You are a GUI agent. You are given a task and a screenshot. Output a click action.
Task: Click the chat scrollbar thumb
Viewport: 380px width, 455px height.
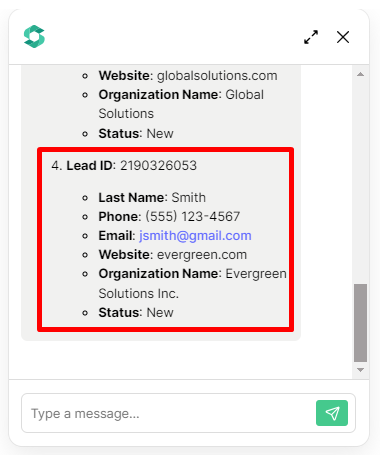click(x=360, y=323)
